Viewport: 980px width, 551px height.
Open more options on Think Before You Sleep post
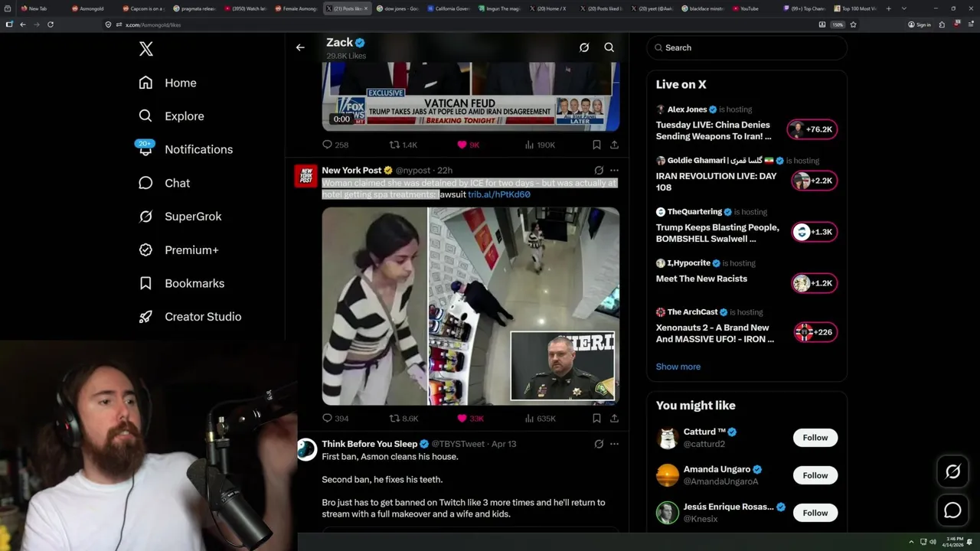pyautogui.click(x=614, y=444)
